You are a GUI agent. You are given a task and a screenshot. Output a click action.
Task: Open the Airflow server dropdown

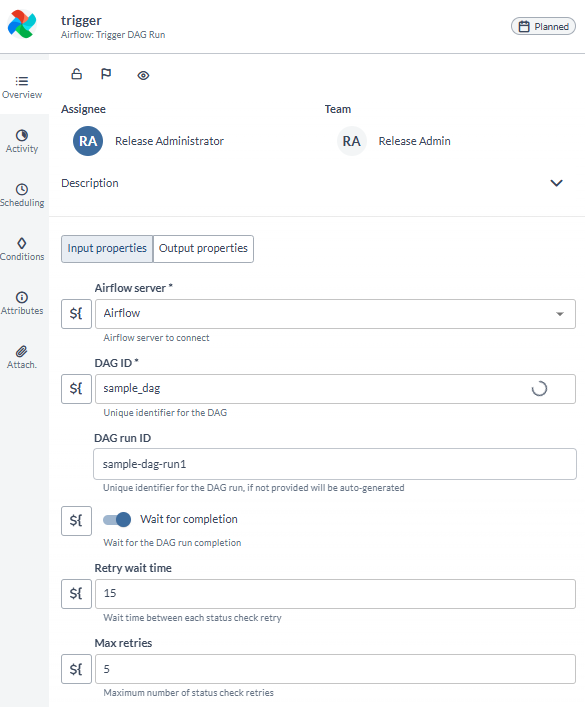pyautogui.click(x=335, y=314)
